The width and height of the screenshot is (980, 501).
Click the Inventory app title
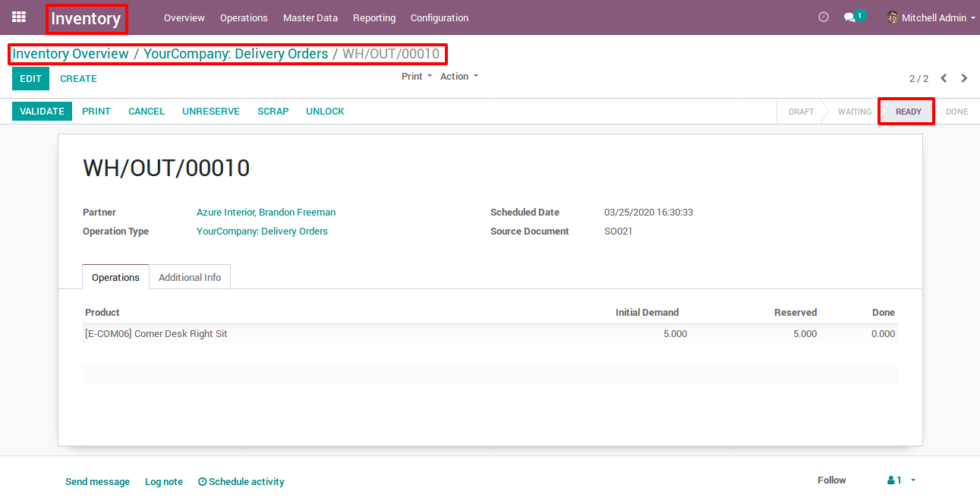(86, 19)
